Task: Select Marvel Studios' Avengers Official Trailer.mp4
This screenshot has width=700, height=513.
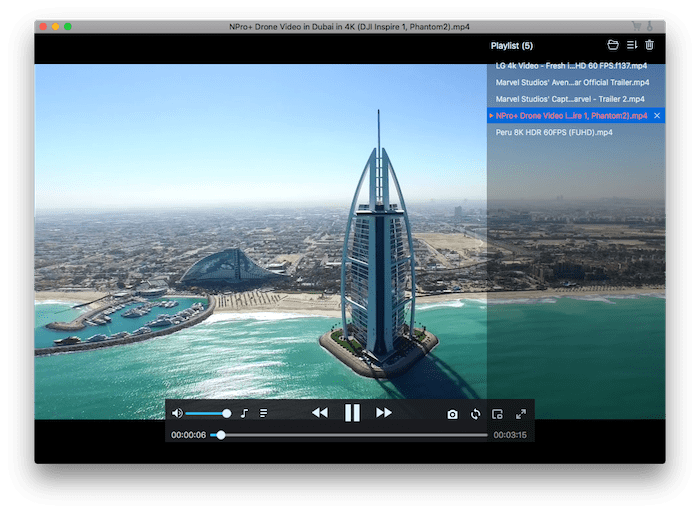Action: tap(571, 83)
